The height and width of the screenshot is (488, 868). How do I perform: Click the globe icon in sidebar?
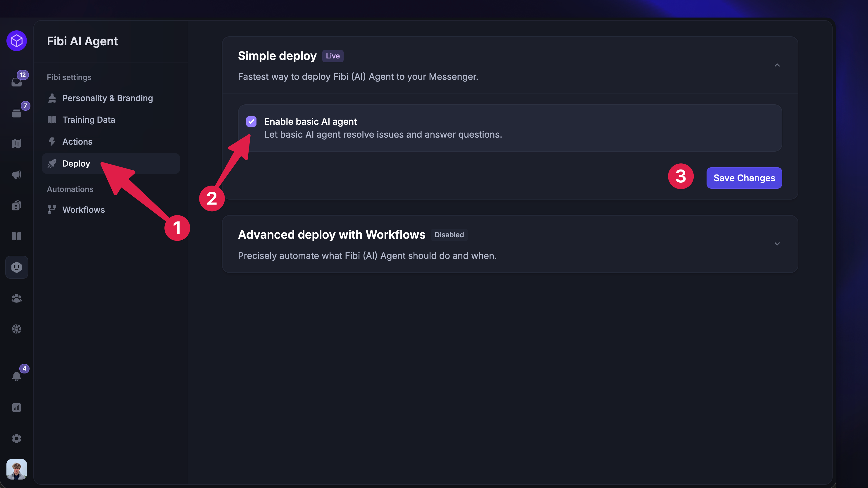(x=16, y=329)
